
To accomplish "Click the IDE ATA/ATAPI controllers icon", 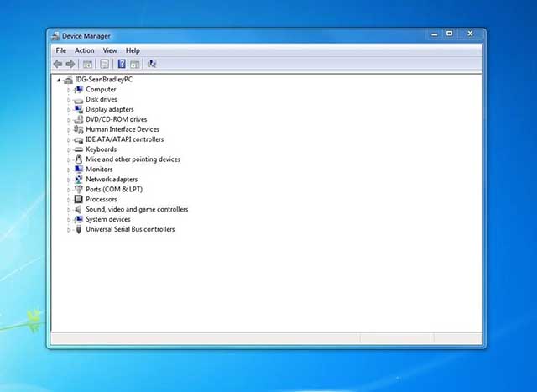I will pyautogui.click(x=78, y=140).
